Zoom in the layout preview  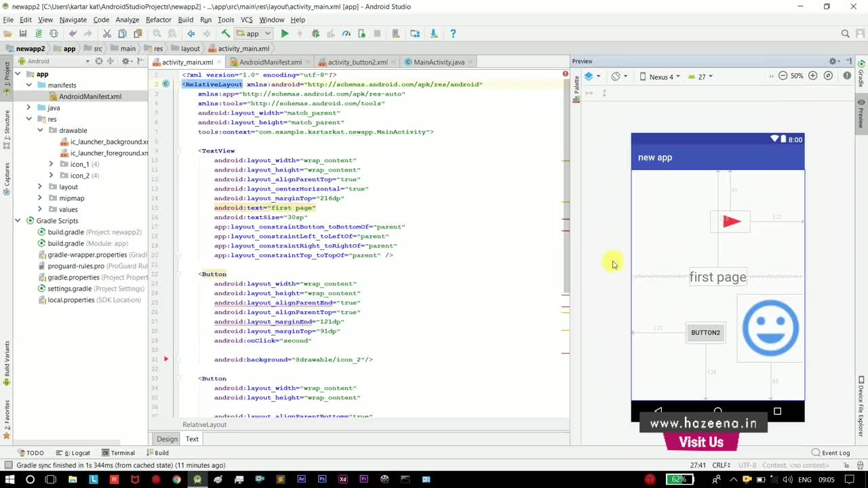(813, 76)
